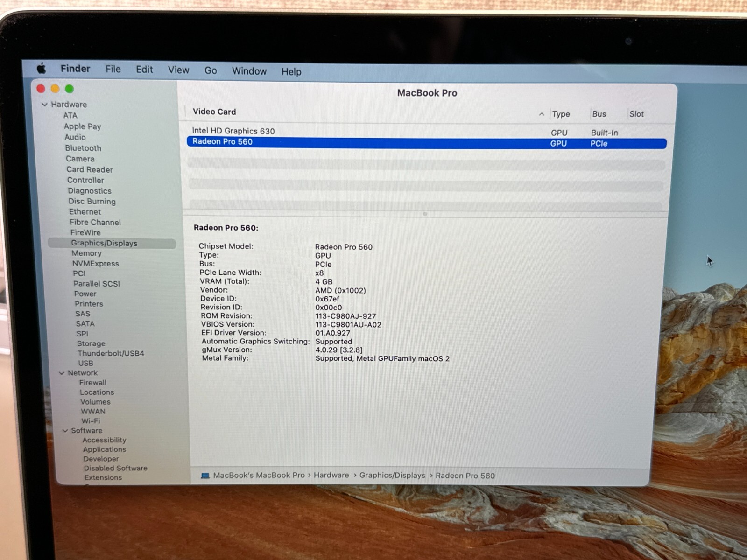Image resolution: width=747 pixels, height=560 pixels.
Task: Select ATA in the sidebar
Action: [x=70, y=115]
